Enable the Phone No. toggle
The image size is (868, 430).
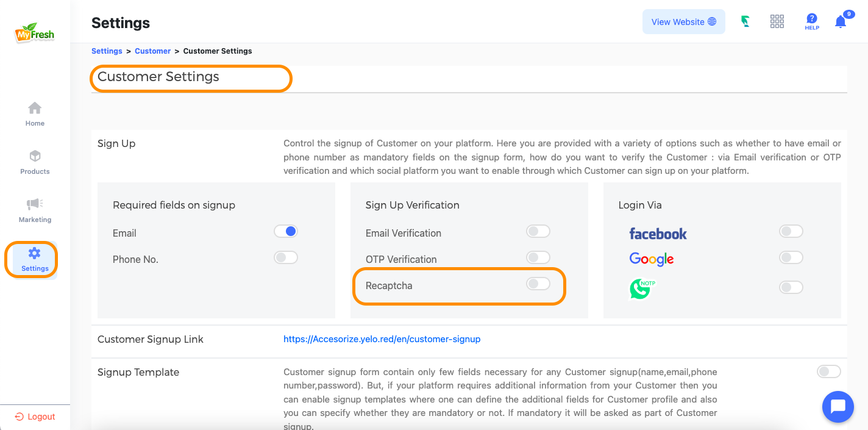pyautogui.click(x=286, y=257)
